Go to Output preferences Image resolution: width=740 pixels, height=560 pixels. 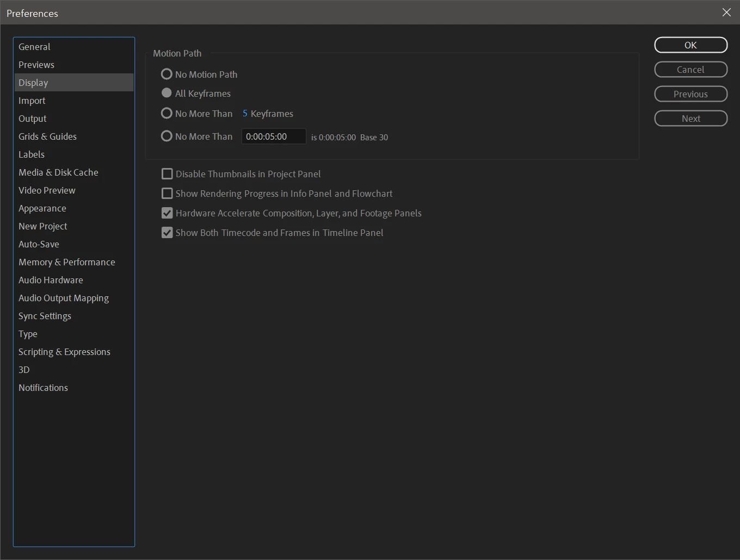[73, 119]
